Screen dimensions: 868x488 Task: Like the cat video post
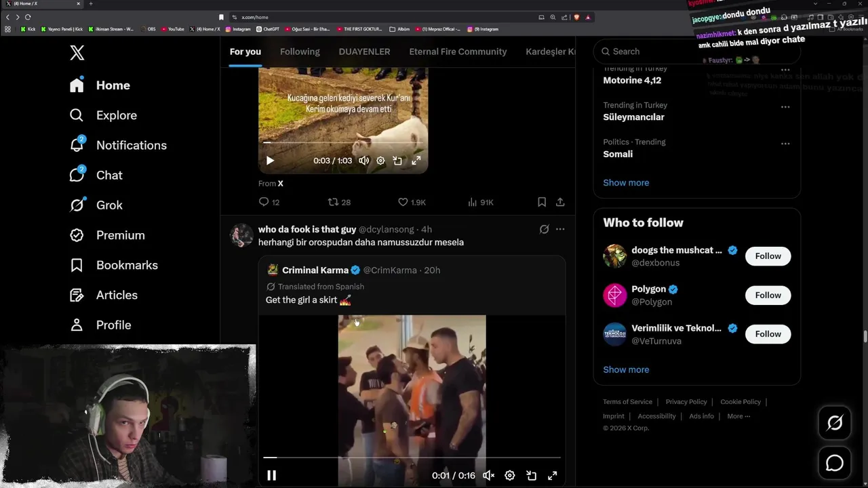pos(412,202)
